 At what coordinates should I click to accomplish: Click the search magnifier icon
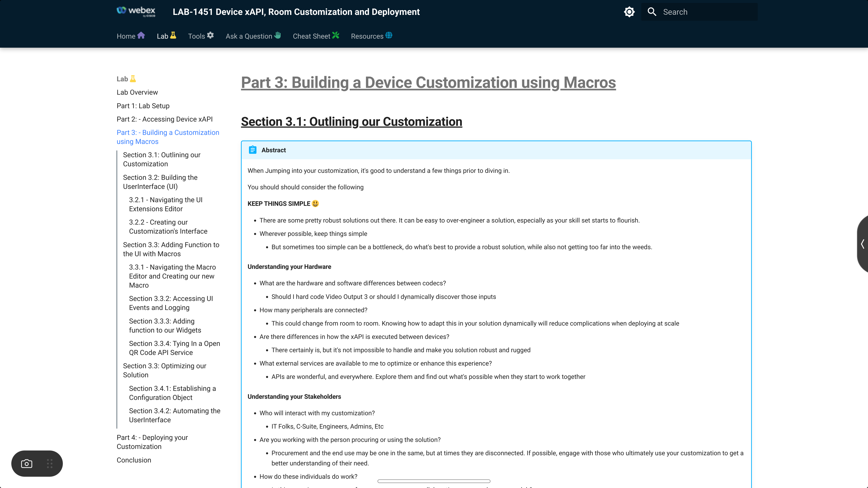pos(652,12)
